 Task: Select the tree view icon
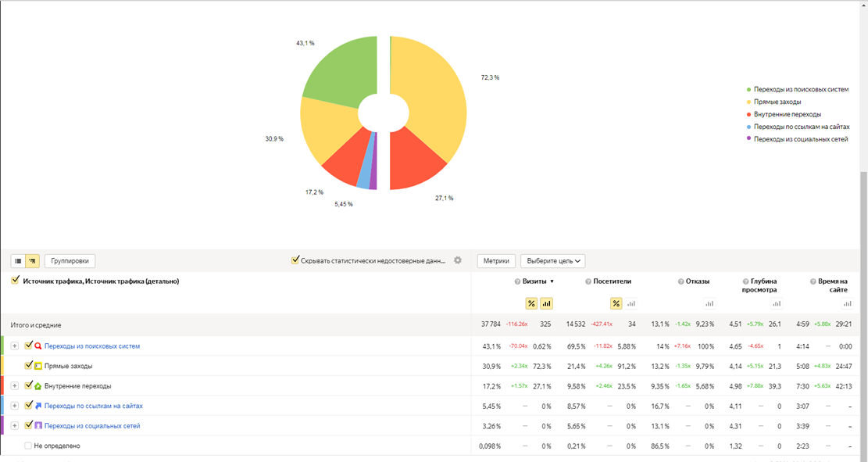[x=33, y=261]
